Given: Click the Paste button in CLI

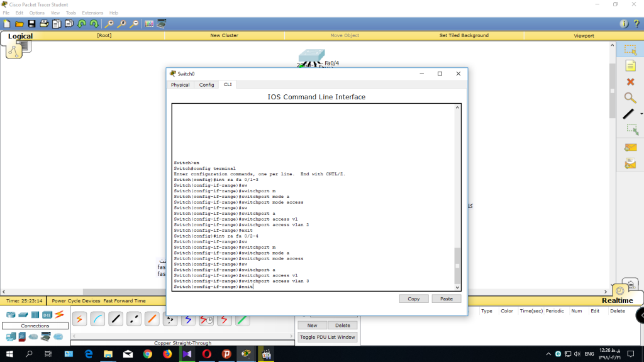Looking at the screenshot, I should tap(447, 299).
